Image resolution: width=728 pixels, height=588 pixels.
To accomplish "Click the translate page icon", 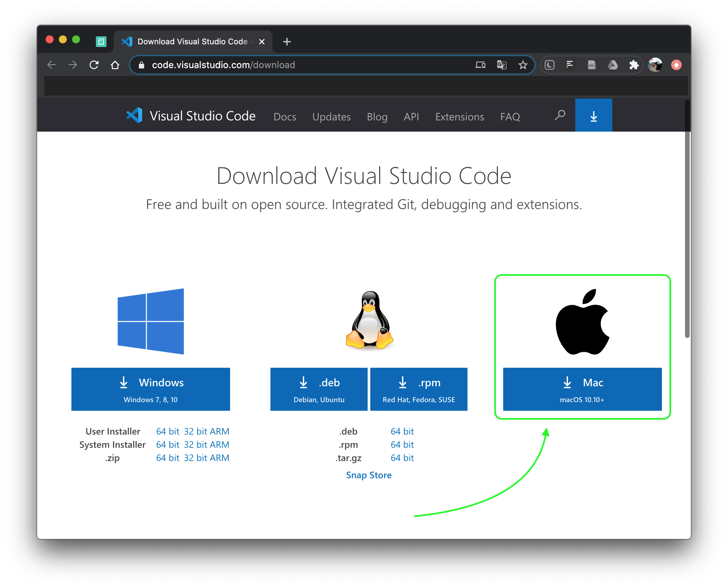I will 502,65.
